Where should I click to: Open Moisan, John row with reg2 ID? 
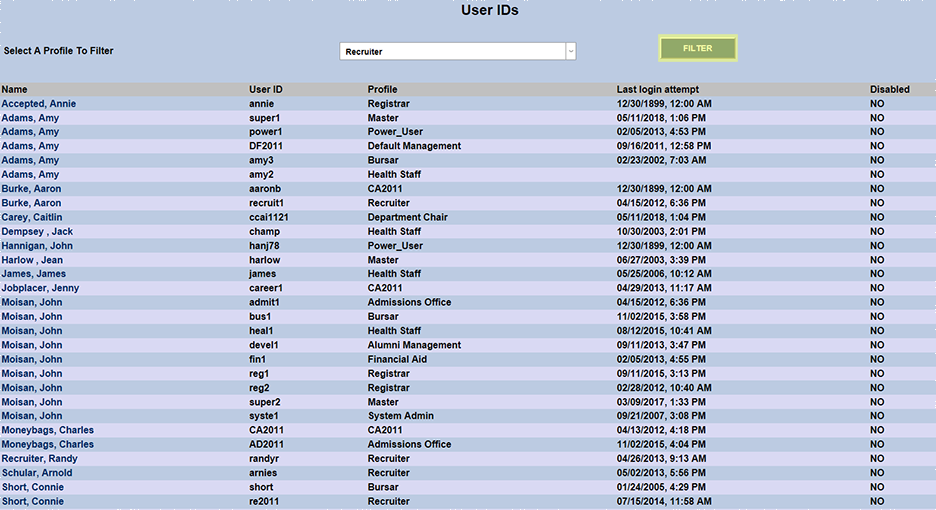coord(32,388)
